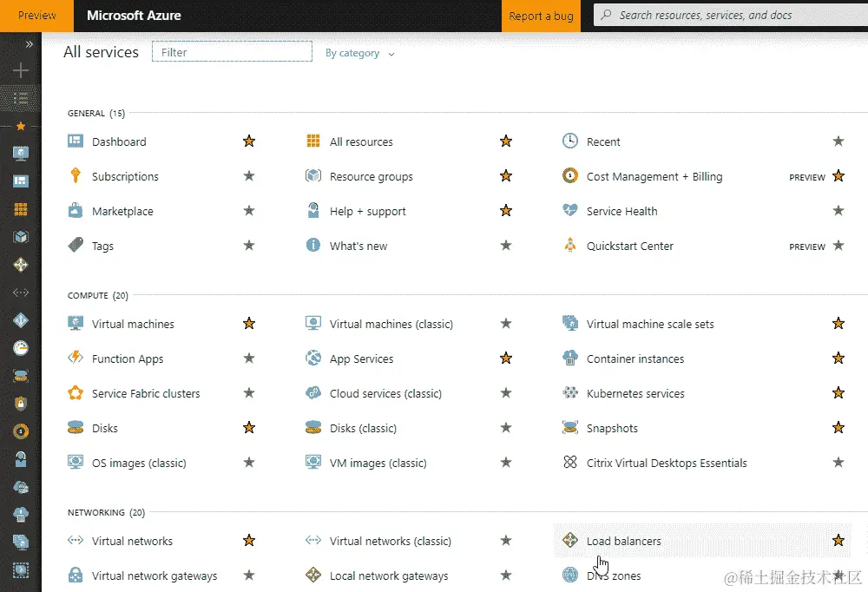Toggle the Load balancers favorite star
This screenshot has height=592, width=868.
pos(838,540)
